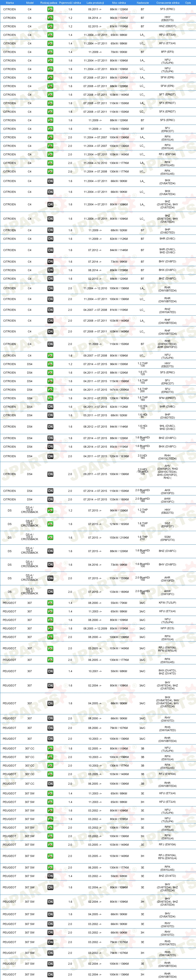Click diesel ON icon in DS4 2.0 HDi 165 row
Screen dimensions: 196x980
(50, 456)
